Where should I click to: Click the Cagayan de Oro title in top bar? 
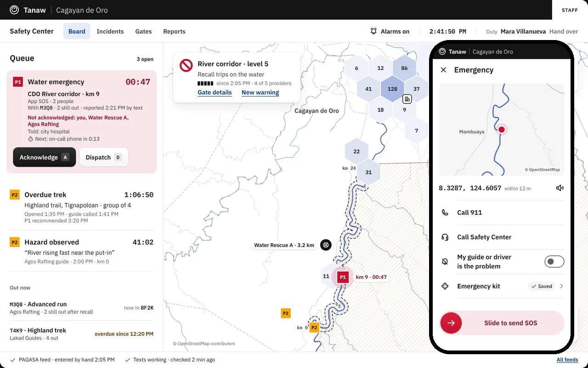coord(82,10)
